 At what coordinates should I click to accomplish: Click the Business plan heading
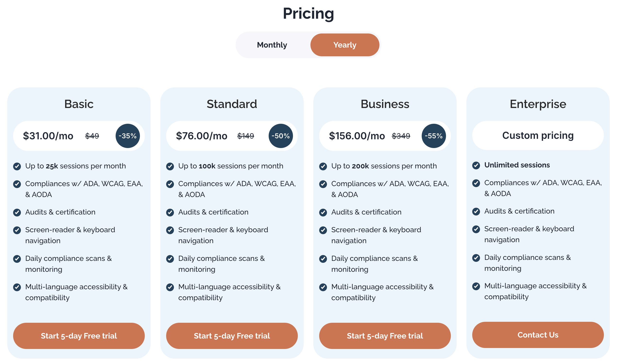coord(385,104)
